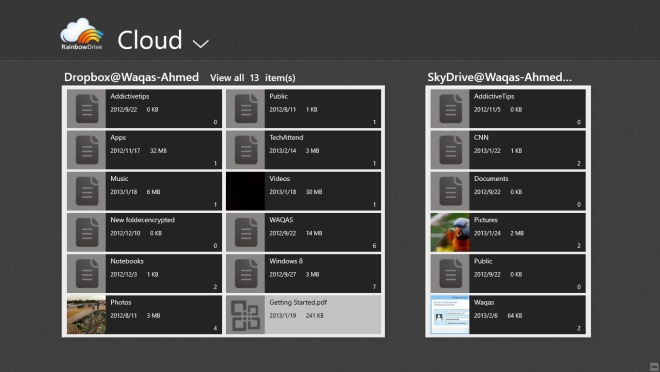Click WAQAS folder document icon

pyautogui.click(x=246, y=232)
